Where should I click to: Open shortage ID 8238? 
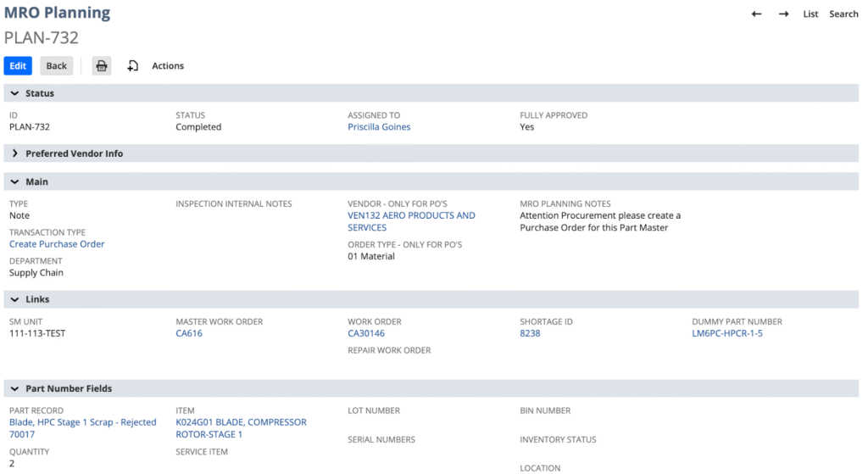coord(530,333)
